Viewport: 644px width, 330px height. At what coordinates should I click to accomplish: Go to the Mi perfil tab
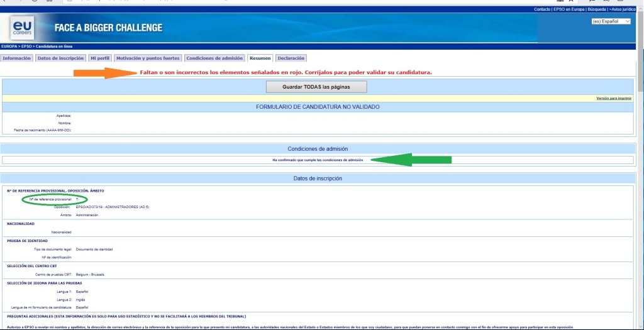pos(99,58)
